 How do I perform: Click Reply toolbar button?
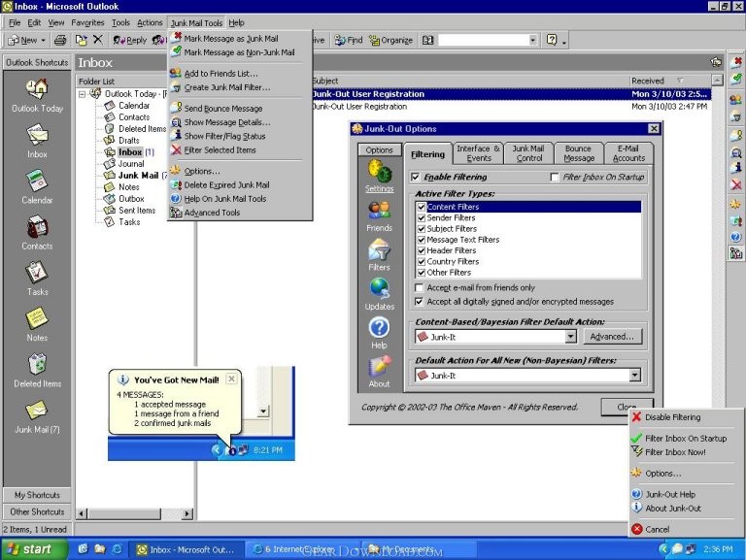click(x=129, y=41)
